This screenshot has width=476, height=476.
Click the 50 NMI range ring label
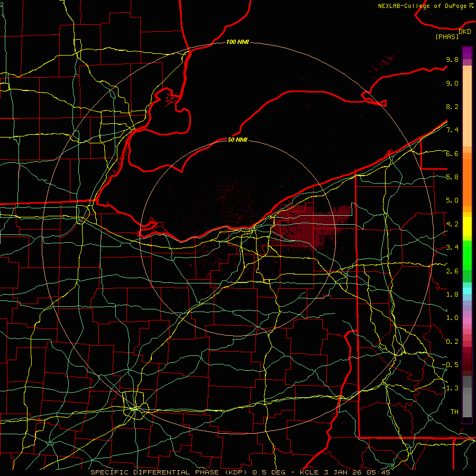(x=237, y=140)
